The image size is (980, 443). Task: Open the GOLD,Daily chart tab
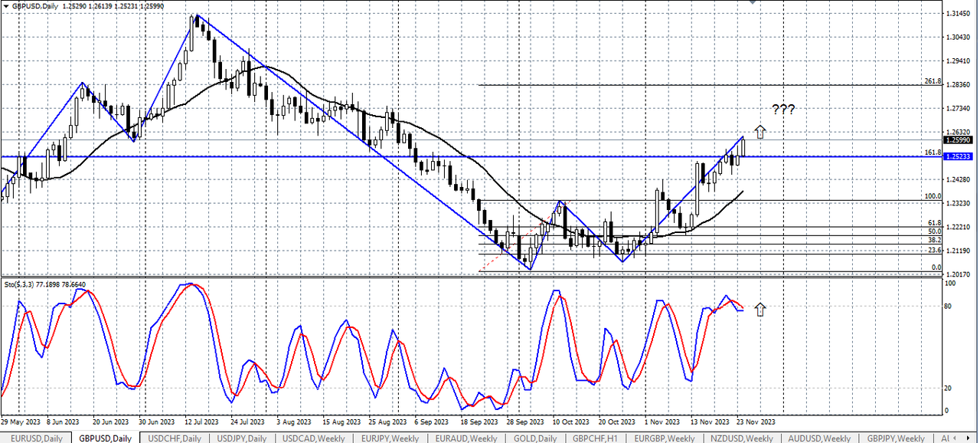pyautogui.click(x=535, y=438)
